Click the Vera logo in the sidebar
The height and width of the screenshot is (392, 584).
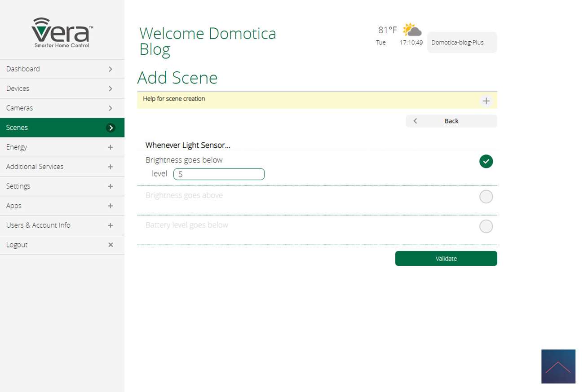tap(62, 32)
